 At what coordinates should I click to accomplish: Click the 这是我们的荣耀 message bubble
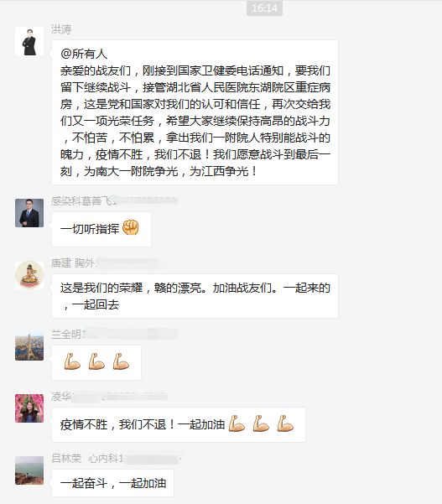(x=195, y=296)
